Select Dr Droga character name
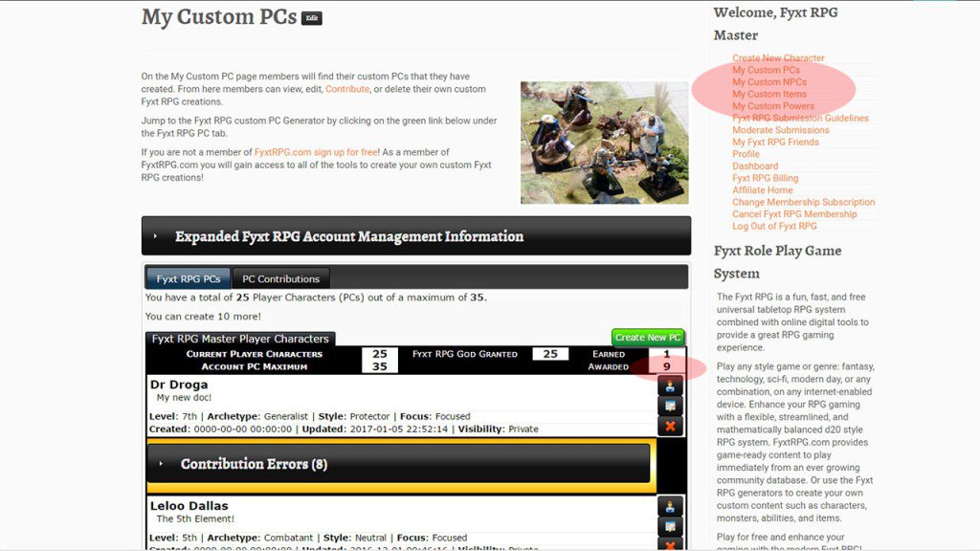Viewport: 980px width, 551px height. point(179,385)
